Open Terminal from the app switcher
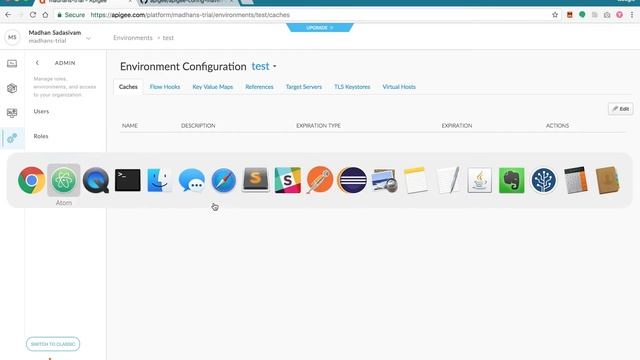The height and width of the screenshot is (360, 640). (x=128, y=180)
